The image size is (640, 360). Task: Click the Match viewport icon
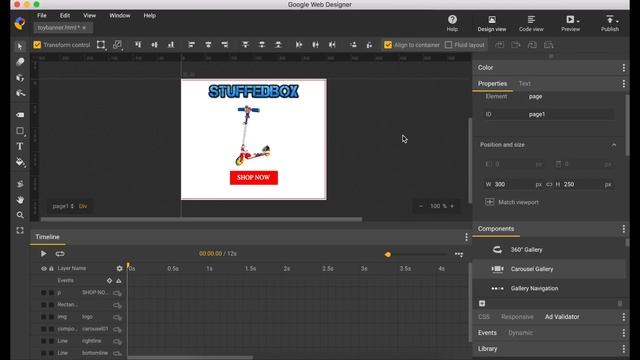point(489,202)
